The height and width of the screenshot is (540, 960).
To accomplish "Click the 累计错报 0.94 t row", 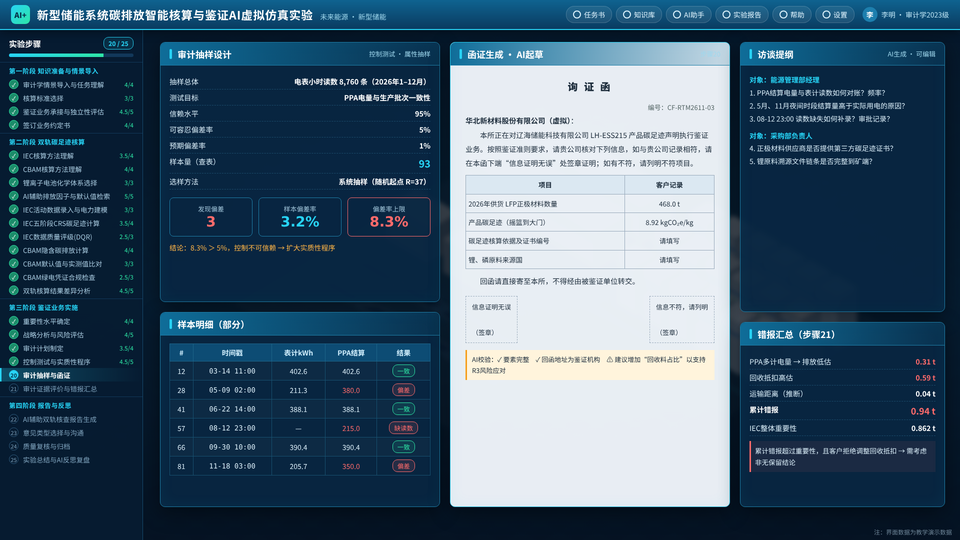I will click(x=842, y=411).
